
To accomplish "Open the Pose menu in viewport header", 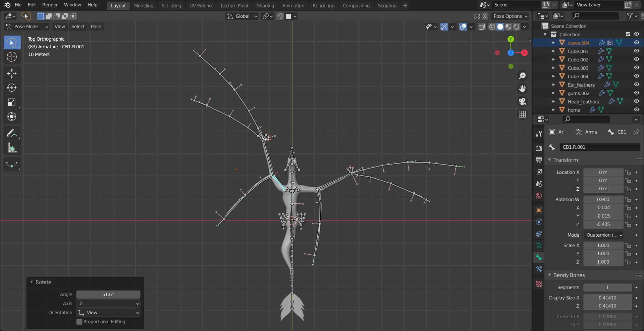I will point(96,27).
